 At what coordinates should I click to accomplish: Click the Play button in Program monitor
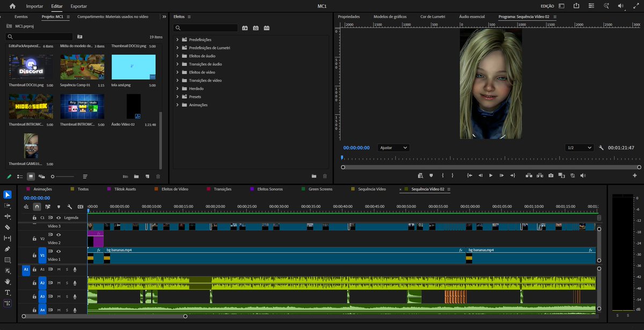[x=491, y=175]
